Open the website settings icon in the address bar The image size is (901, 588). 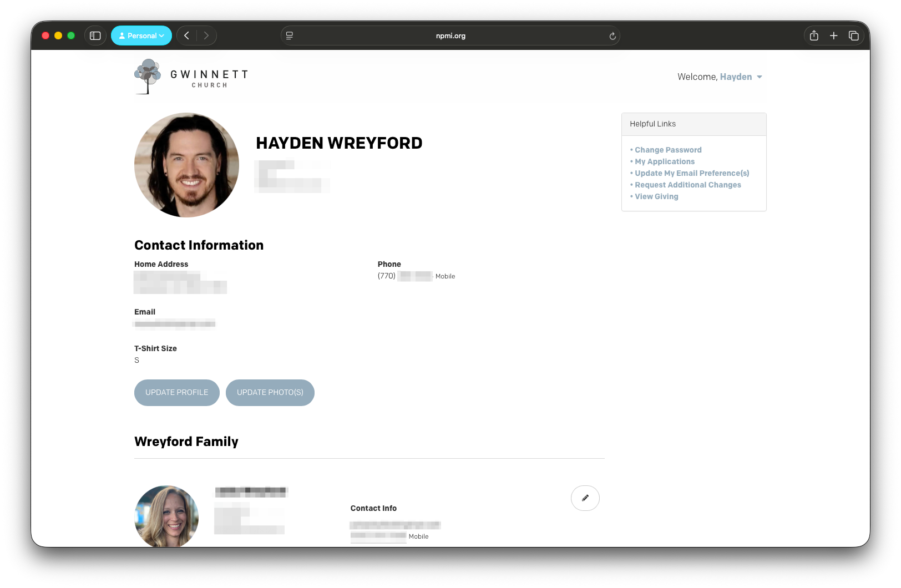[289, 35]
